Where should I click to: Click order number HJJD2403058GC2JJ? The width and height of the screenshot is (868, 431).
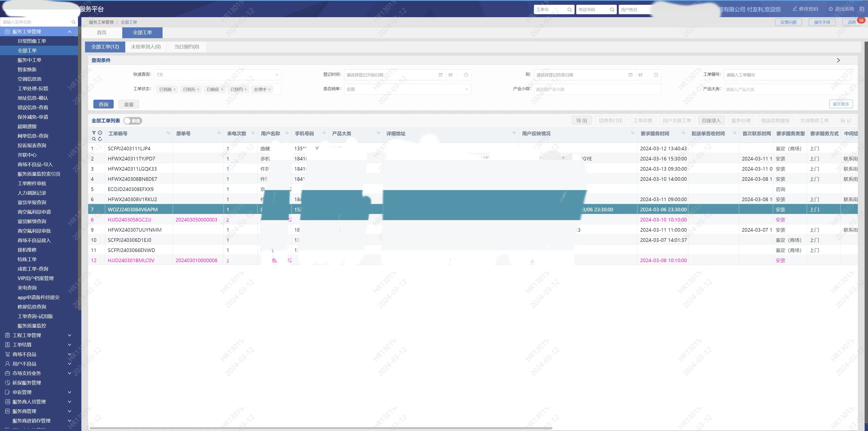click(x=129, y=220)
